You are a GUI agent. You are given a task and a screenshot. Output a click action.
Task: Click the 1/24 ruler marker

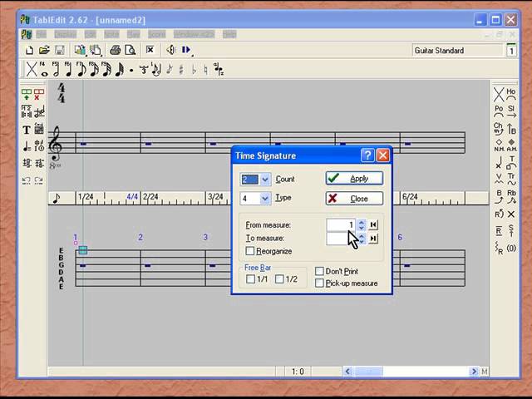coord(86,197)
